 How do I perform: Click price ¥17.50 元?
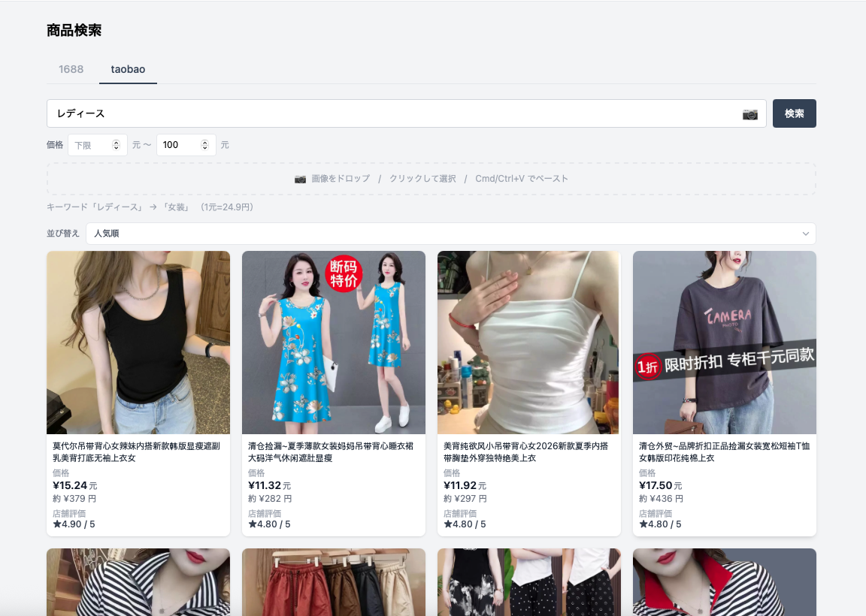tap(661, 486)
